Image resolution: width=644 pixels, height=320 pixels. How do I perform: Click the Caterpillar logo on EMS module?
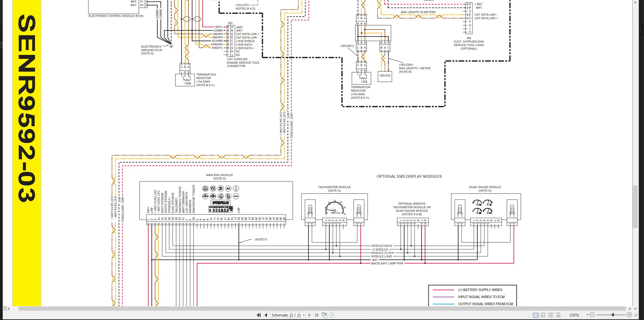click(221, 203)
